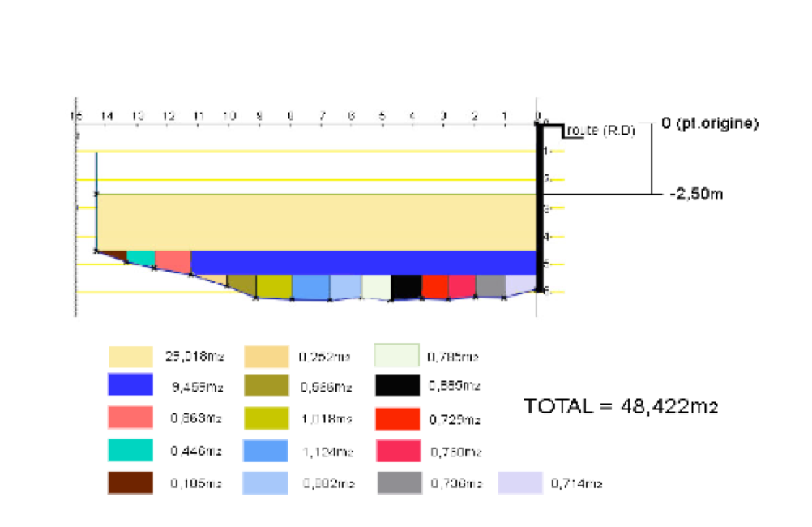
Task: Select the wide blue band in the cross-section
Action: pos(365,262)
